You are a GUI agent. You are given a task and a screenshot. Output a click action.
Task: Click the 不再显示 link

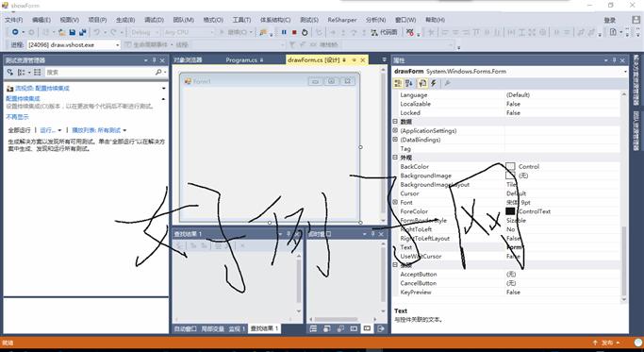(17, 117)
